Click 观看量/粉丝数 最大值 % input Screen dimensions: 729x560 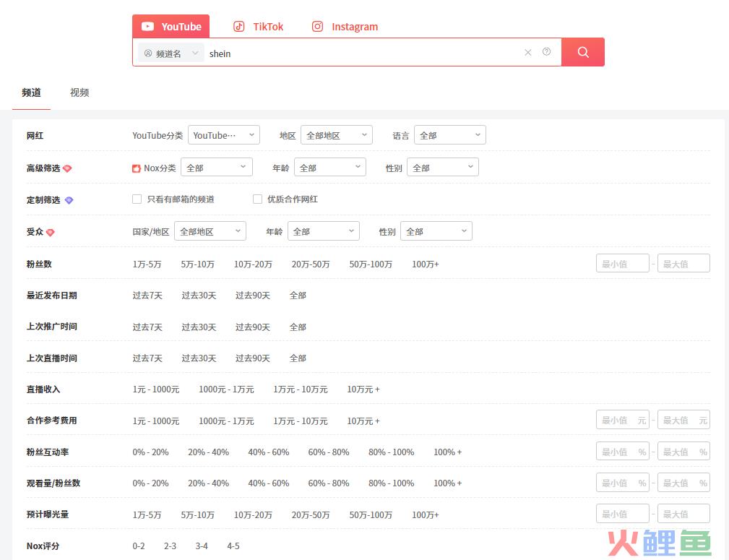(x=683, y=483)
